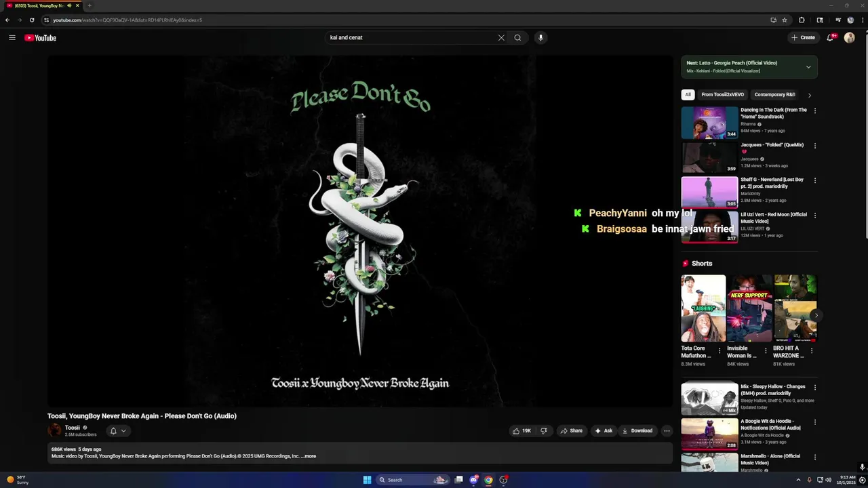Image resolution: width=868 pixels, height=488 pixels.
Task: Go to the YouTube home logo
Action: 41,38
